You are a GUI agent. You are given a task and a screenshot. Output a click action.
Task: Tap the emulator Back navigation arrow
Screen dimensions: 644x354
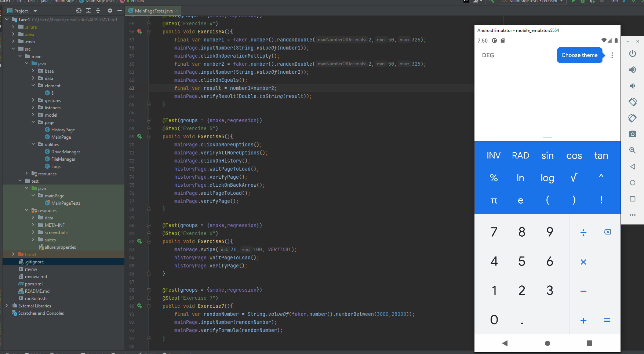506,343
